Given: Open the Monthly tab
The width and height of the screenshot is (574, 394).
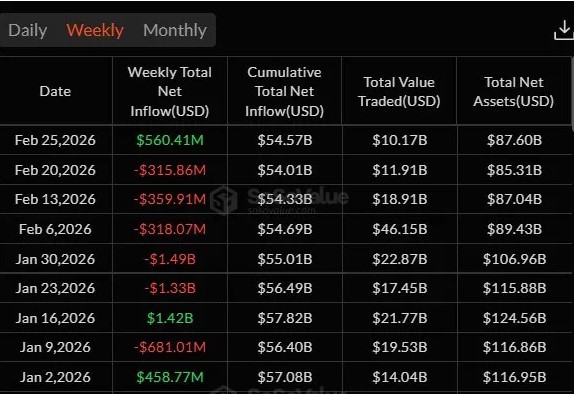Looking at the screenshot, I should point(175,30).
